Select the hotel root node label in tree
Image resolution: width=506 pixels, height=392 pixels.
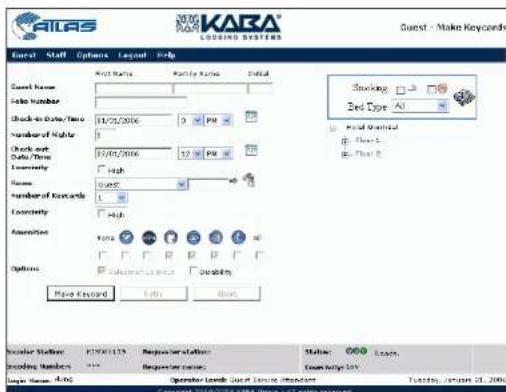point(372,127)
